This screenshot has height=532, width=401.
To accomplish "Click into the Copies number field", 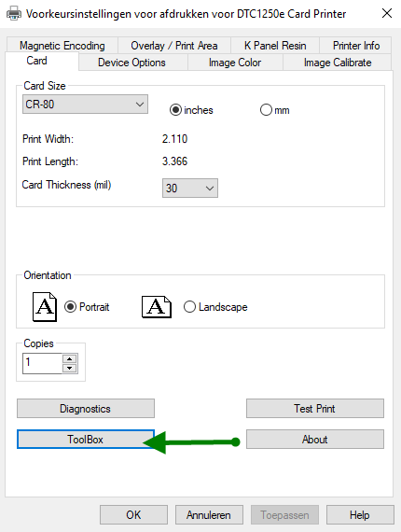I will click(42, 363).
